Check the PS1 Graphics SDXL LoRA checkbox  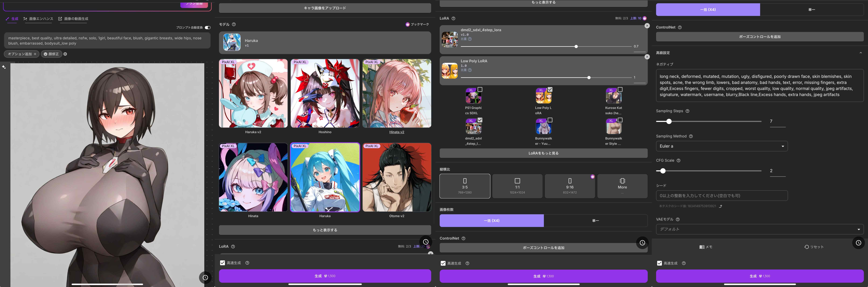pos(480,89)
